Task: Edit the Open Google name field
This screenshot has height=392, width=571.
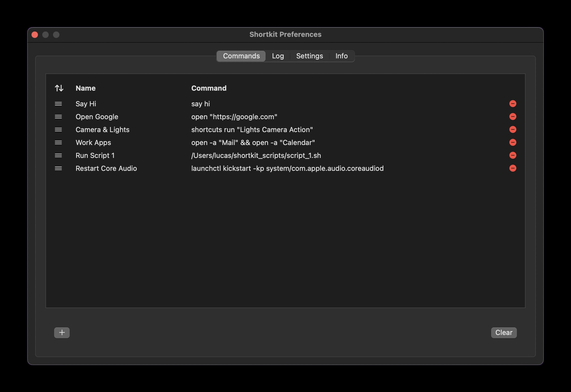Action: [x=97, y=117]
